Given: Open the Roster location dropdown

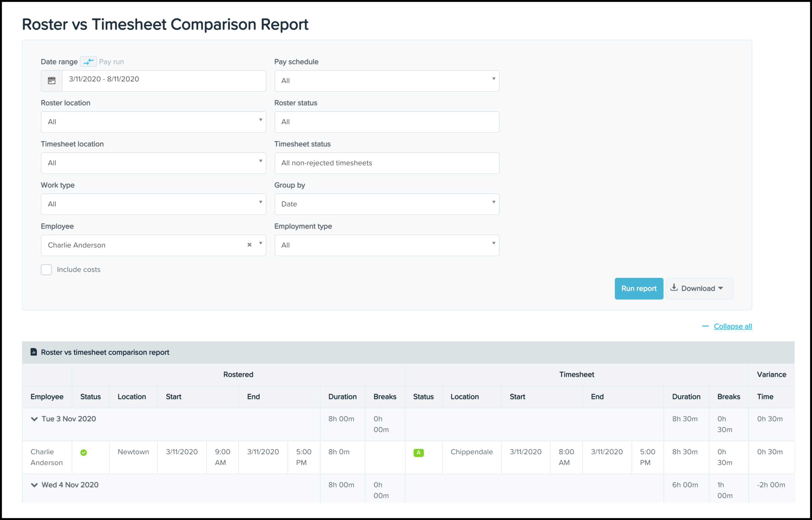Looking at the screenshot, I should click(154, 122).
